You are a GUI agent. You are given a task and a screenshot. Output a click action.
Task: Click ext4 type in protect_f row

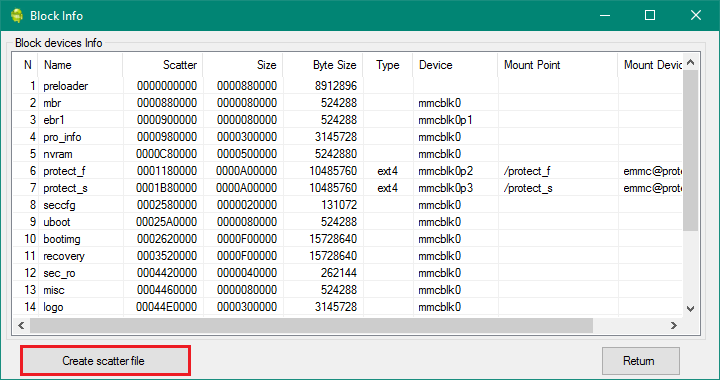(x=388, y=171)
